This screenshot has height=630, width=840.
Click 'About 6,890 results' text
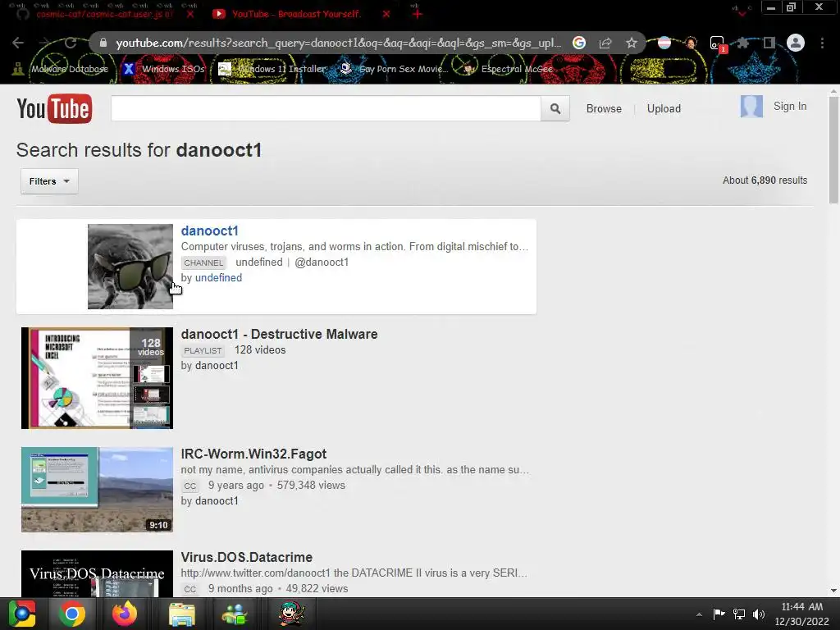[765, 180]
